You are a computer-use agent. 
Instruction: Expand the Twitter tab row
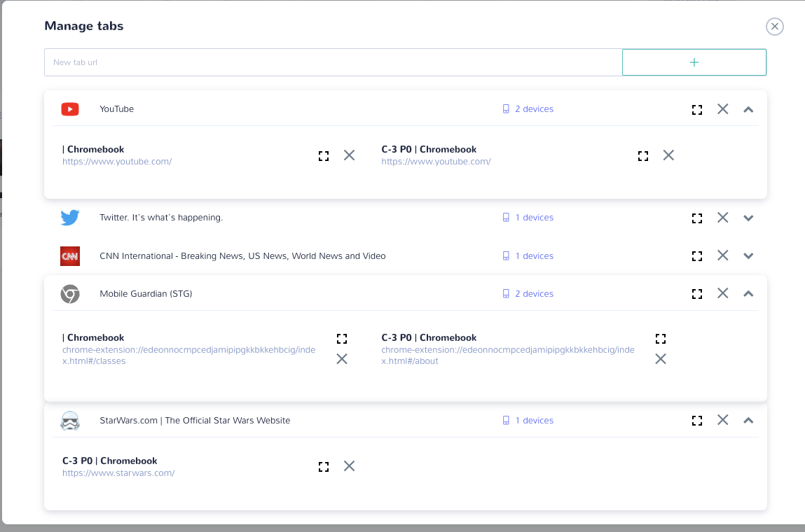pos(748,218)
